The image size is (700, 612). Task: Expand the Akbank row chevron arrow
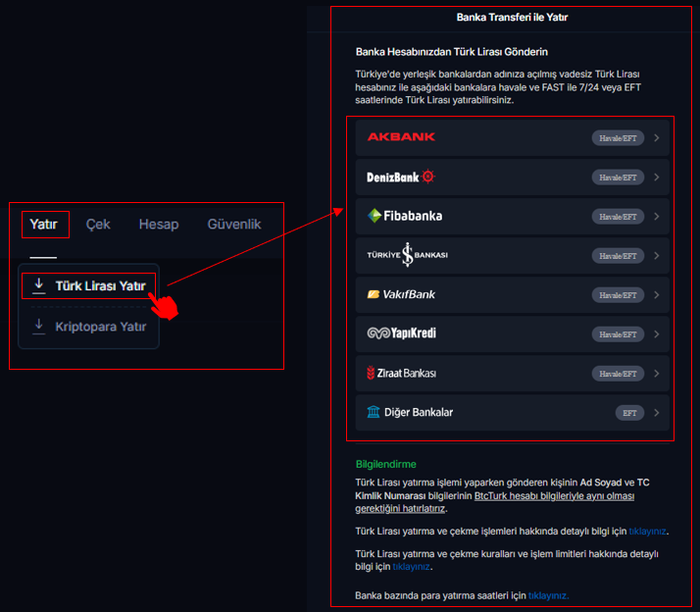(656, 138)
